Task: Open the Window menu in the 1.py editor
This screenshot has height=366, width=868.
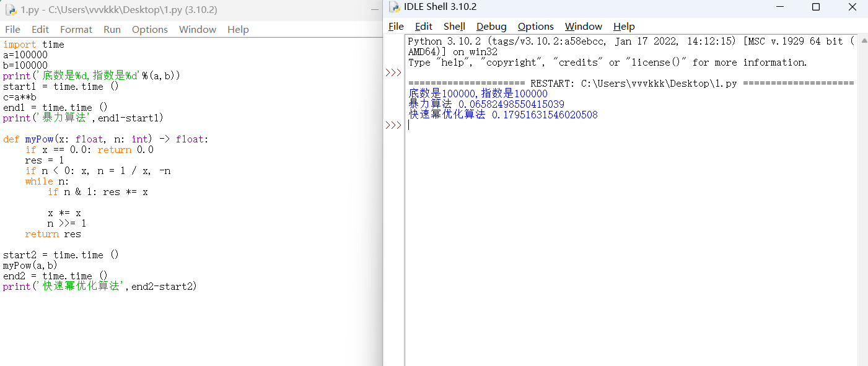Action: tap(198, 29)
